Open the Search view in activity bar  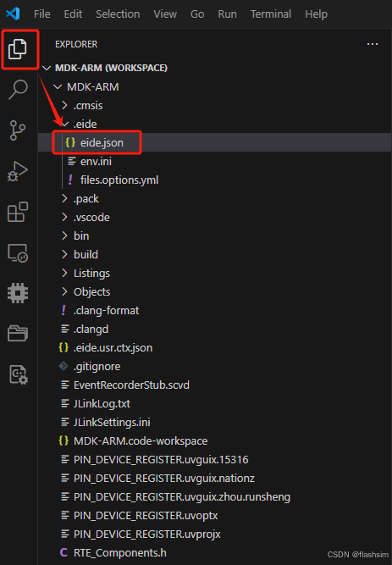18,89
